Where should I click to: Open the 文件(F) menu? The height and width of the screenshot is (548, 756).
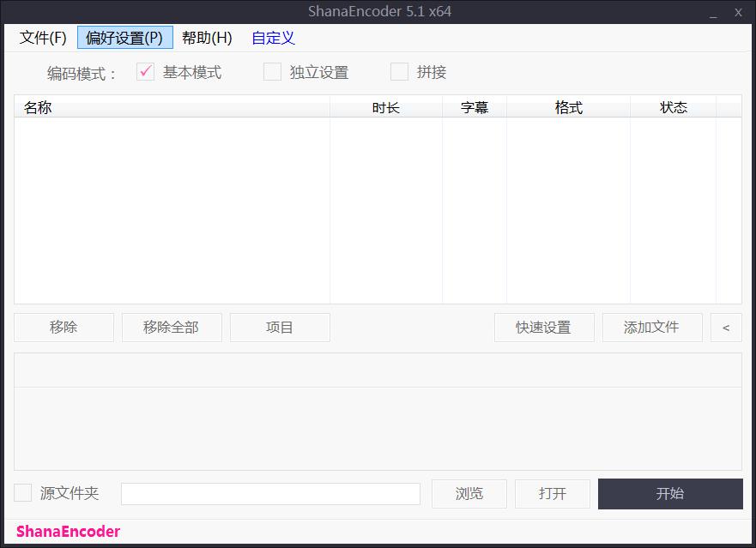(x=42, y=38)
